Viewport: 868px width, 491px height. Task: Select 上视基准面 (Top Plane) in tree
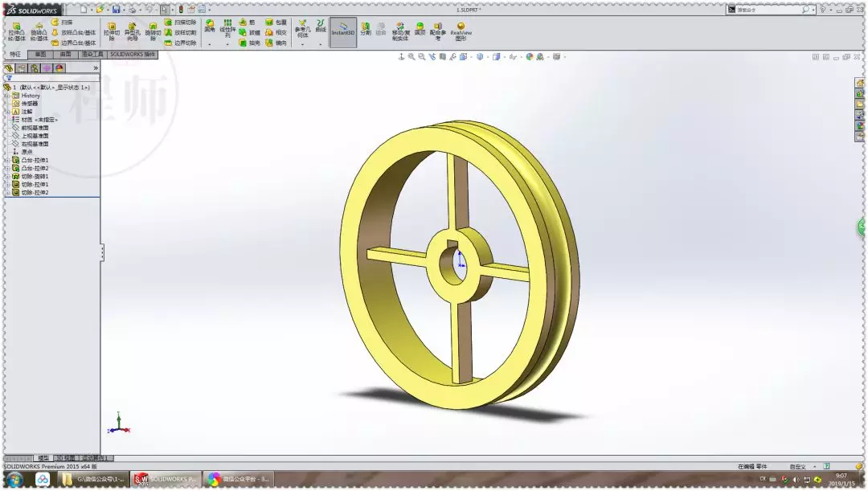(x=31, y=136)
